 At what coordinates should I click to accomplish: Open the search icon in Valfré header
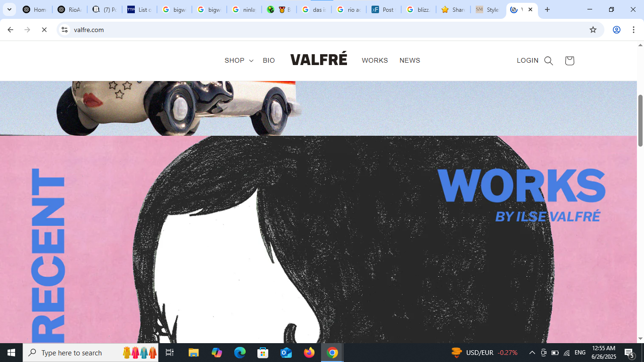click(548, 61)
